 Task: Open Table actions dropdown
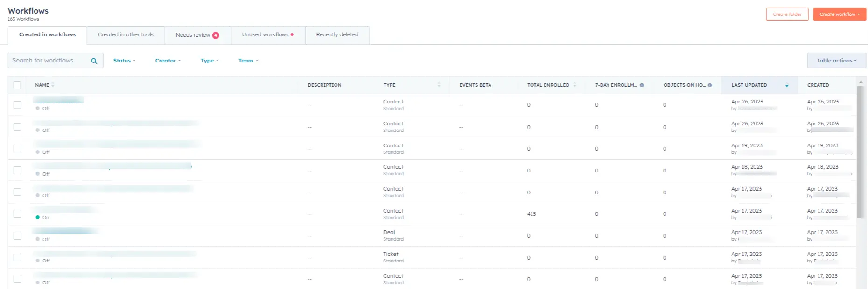click(x=836, y=61)
